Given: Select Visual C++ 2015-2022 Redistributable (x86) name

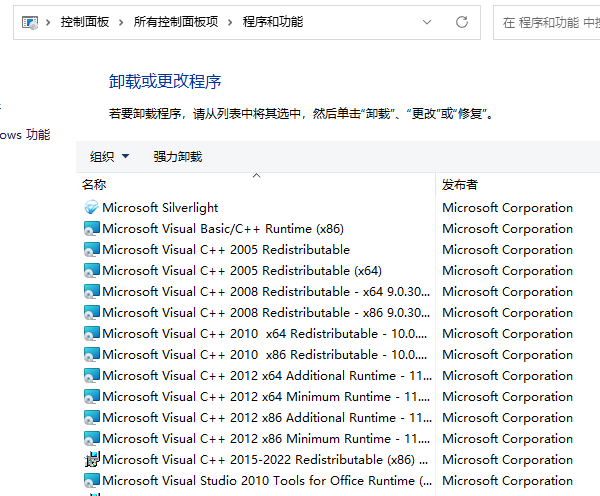Looking at the screenshot, I should (x=265, y=460).
